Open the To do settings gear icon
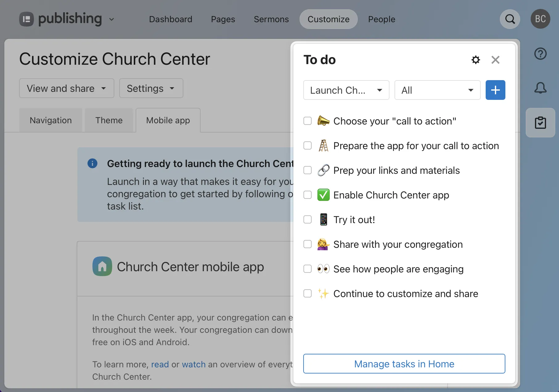This screenshot has width=559, height=392. pos(475,60)
